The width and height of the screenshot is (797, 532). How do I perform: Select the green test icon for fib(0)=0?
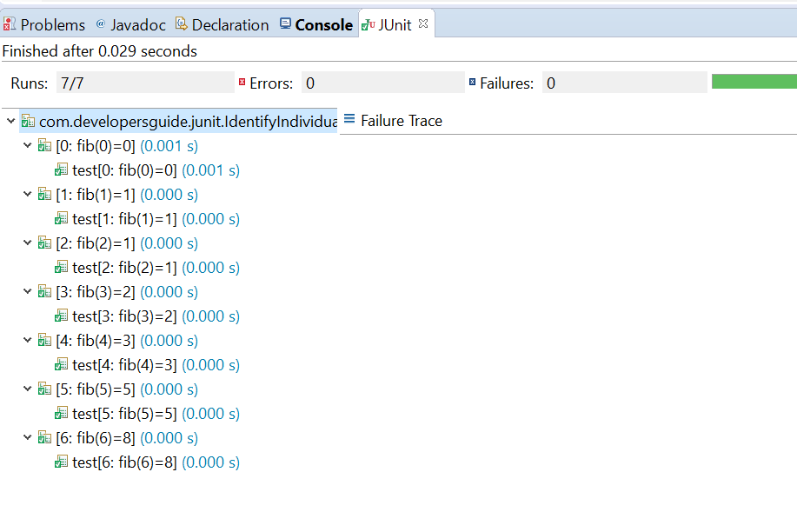[44, 145]
